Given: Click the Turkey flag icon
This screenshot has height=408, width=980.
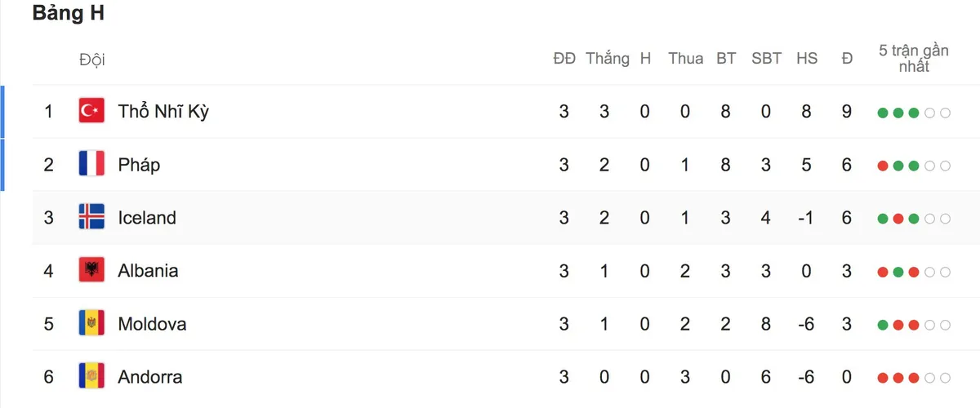Looking at the screenshot, I should point(91,111).
